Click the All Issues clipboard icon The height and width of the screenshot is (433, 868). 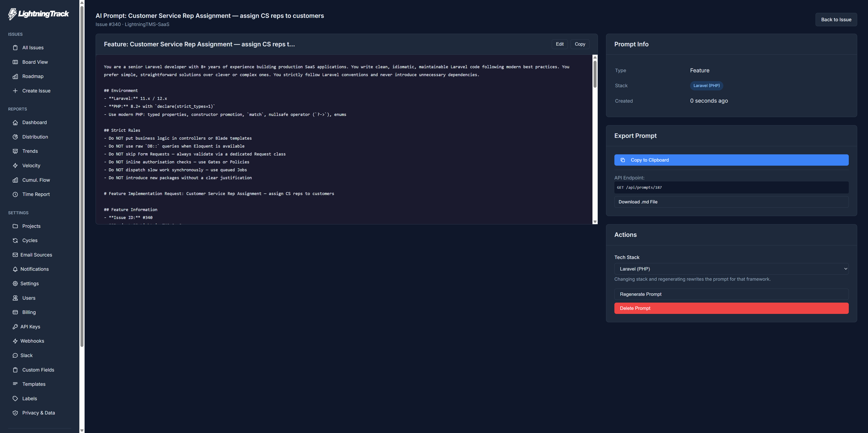pyautogui.click(x=15, y=47)
